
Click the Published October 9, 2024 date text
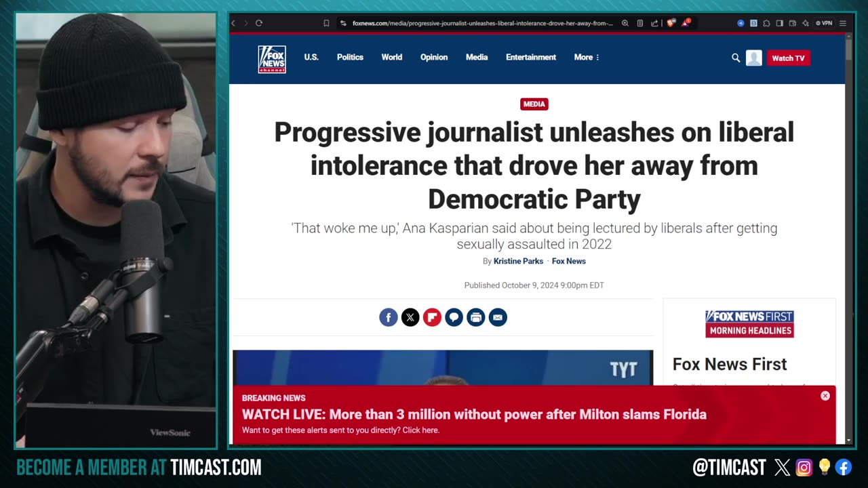[x=534, y=285]
